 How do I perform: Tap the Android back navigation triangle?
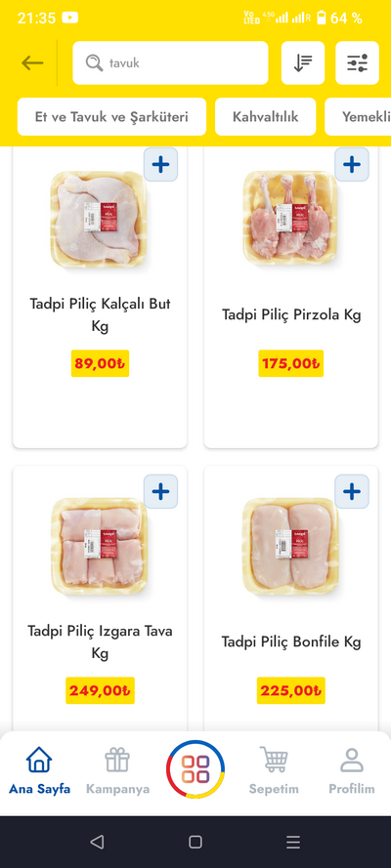tap(97, 842)
